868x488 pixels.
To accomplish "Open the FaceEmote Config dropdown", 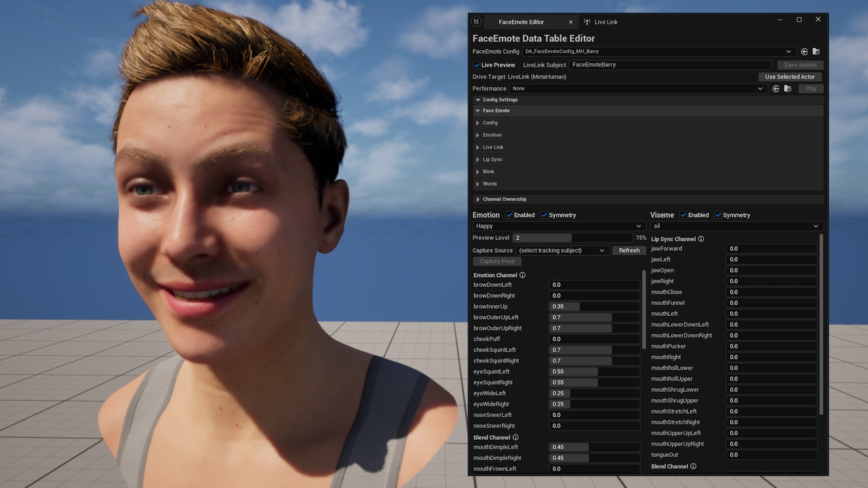I will (658, 52).
